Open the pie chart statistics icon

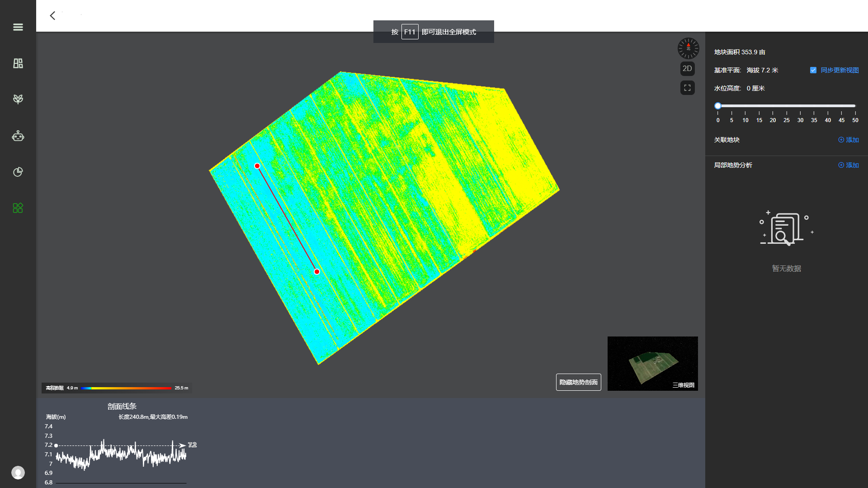(x=18, y=172)
